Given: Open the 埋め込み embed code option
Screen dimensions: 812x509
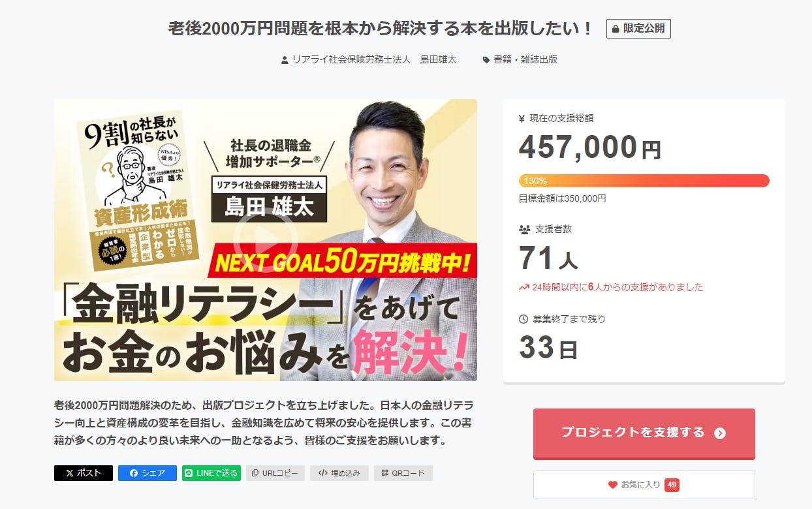Looking at the screenshot, I should click(x=339, y=473).
